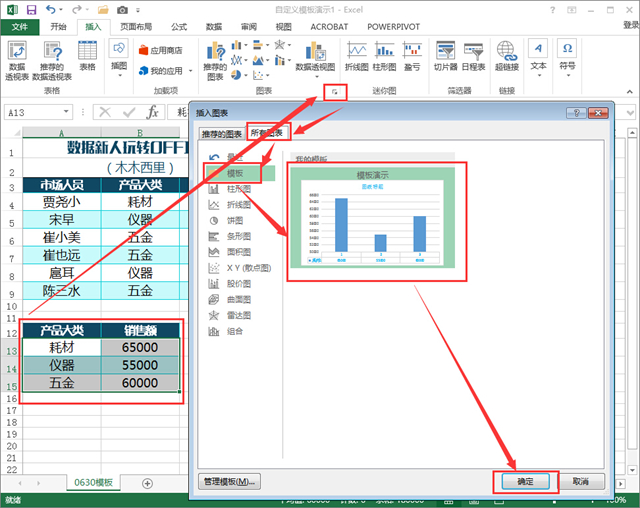640x508 pixels.
Task: Click Manage Templates (管理模板) button
Action: [229, 482]
